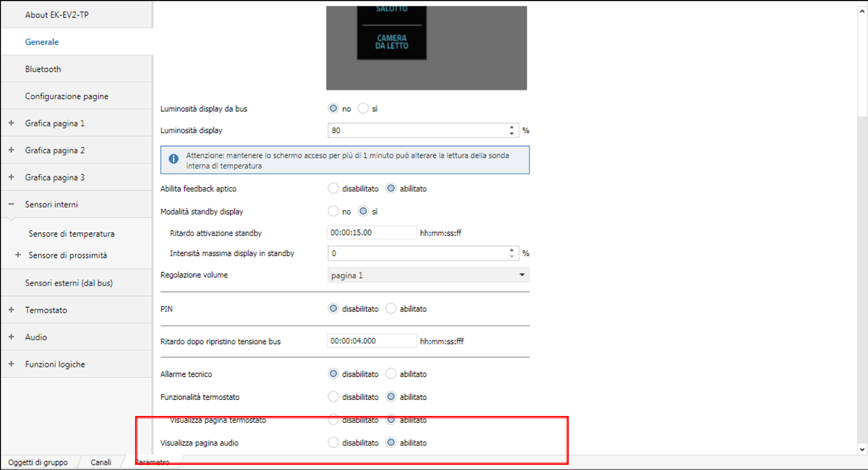Select abilitato for Abilita feedback aptico
The image size is (868, 470).
click(391, 188)
